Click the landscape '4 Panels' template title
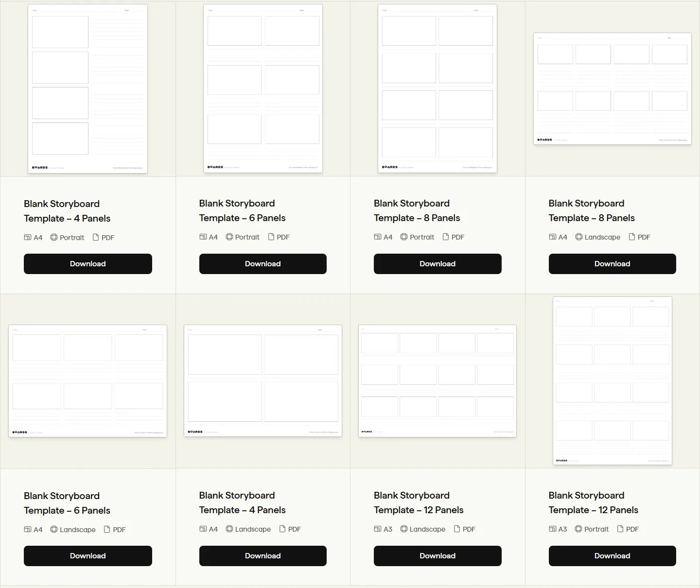 [x=242, y=502]
